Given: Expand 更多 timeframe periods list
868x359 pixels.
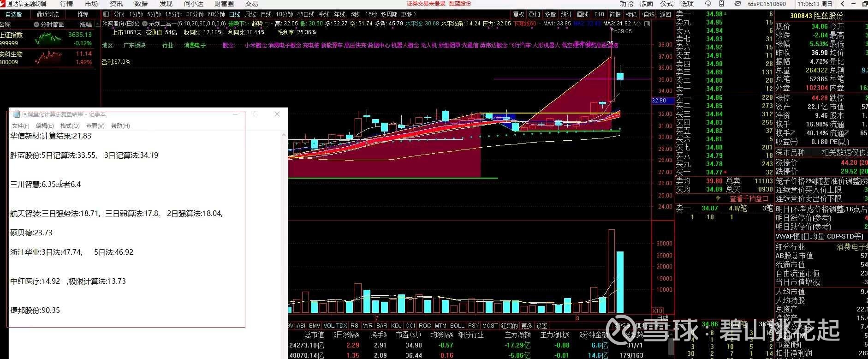Looking at the screenshot, I should point(409,14).
